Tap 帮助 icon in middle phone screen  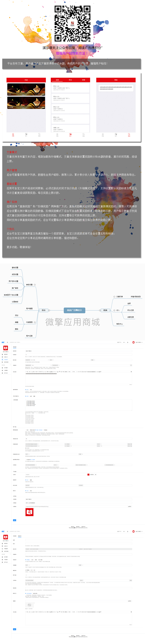pos(83,135)
